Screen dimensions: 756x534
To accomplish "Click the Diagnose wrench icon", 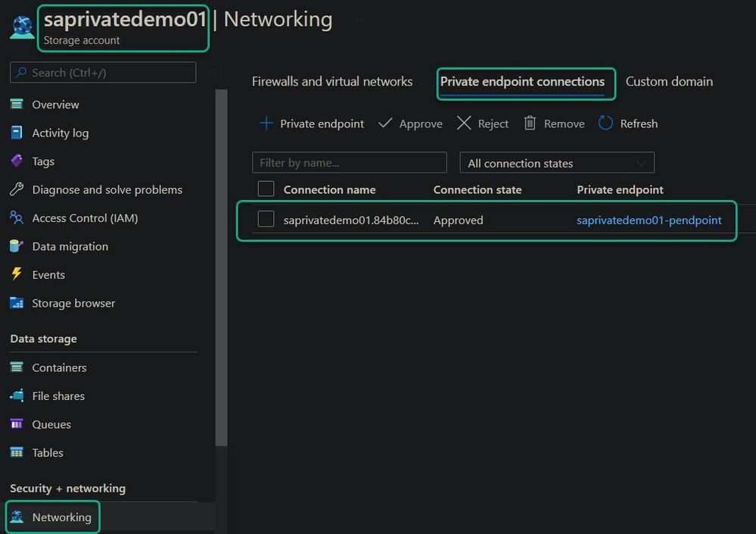I will click(17, 189).
